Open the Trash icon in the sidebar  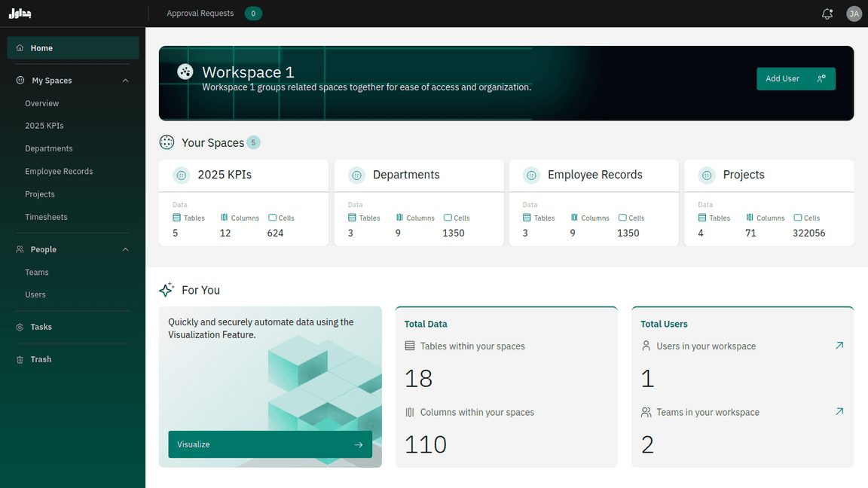18,359
